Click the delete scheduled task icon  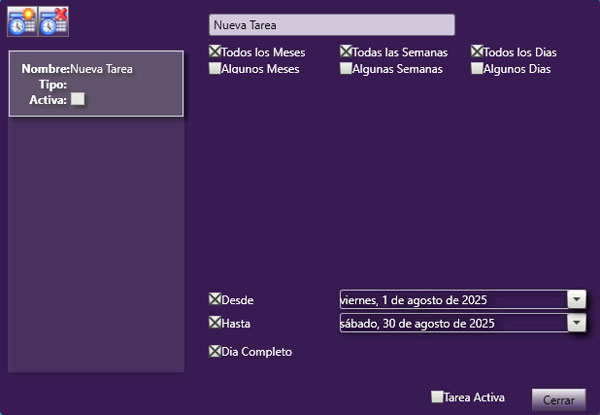[x=53, y=22]
